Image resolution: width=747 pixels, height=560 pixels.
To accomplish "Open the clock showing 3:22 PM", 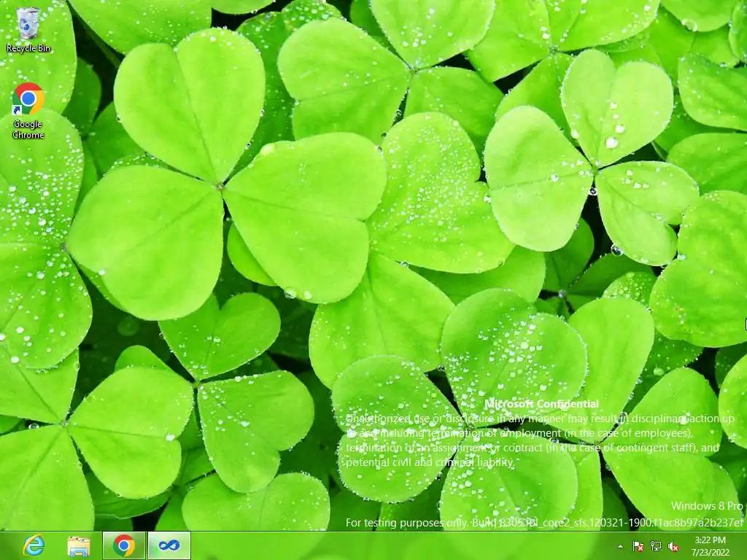I will [x=711, y=546].
